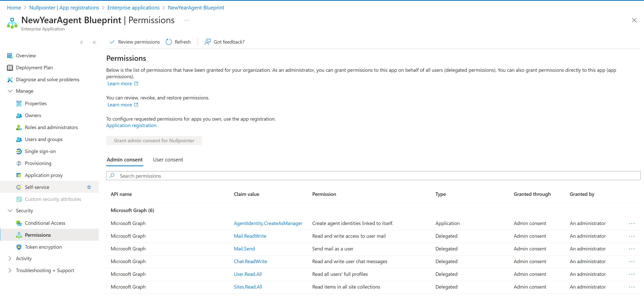Open Conditional Access sidebar item

pos(45,223)
